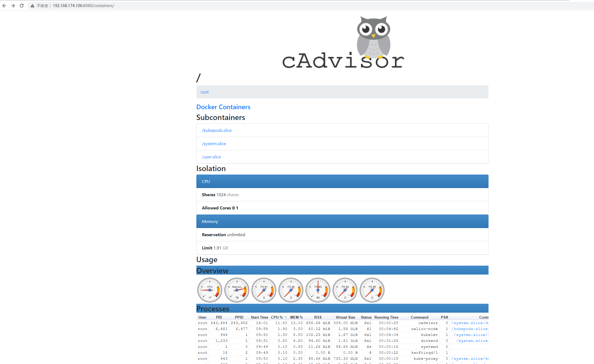Click the Limit 1.91 GB row
The image size is (594, 364).
click(342, 248)
